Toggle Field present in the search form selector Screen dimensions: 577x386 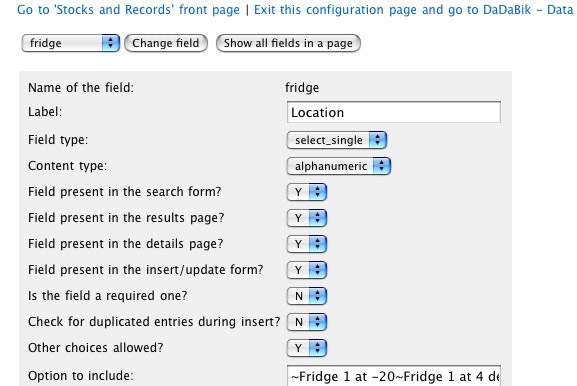[307, 192]
